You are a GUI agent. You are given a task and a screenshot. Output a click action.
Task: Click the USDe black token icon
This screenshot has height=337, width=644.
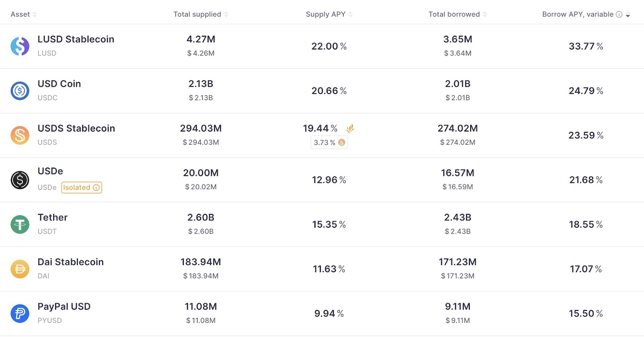coord(20,180)
